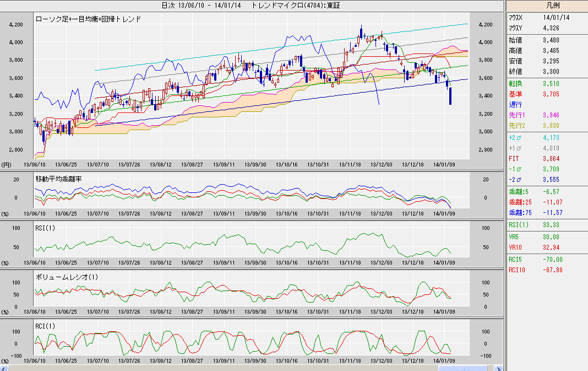Click the 凡例 legend panel header
Image resolution: width=588 pixels, height=371 pixels.
546,5
